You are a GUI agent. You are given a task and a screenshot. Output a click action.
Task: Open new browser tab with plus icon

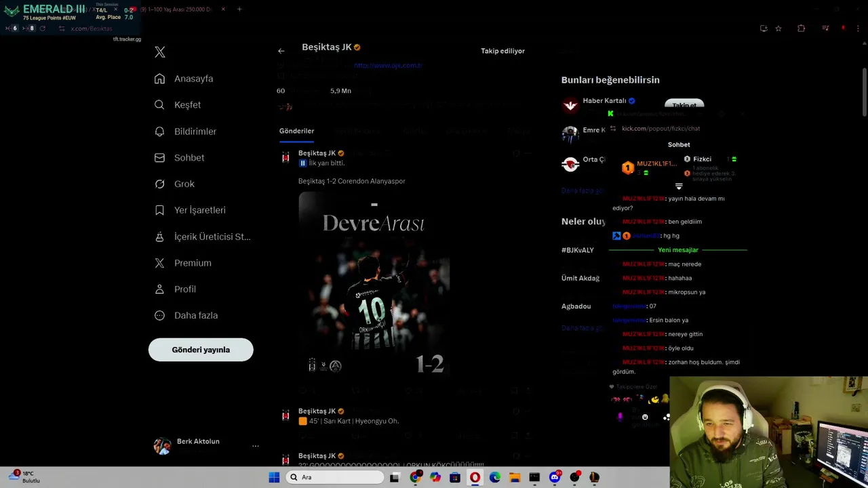coord(239,9)
